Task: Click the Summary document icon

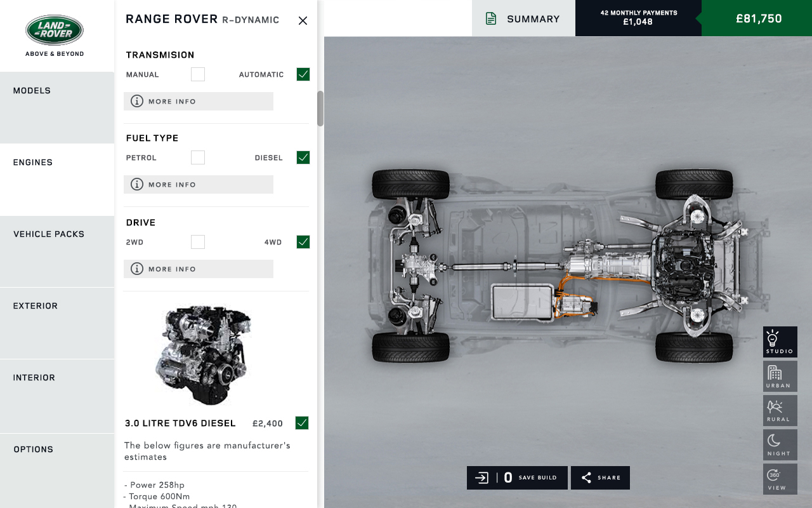Action: pyautogui.click(x=490, y=18)
